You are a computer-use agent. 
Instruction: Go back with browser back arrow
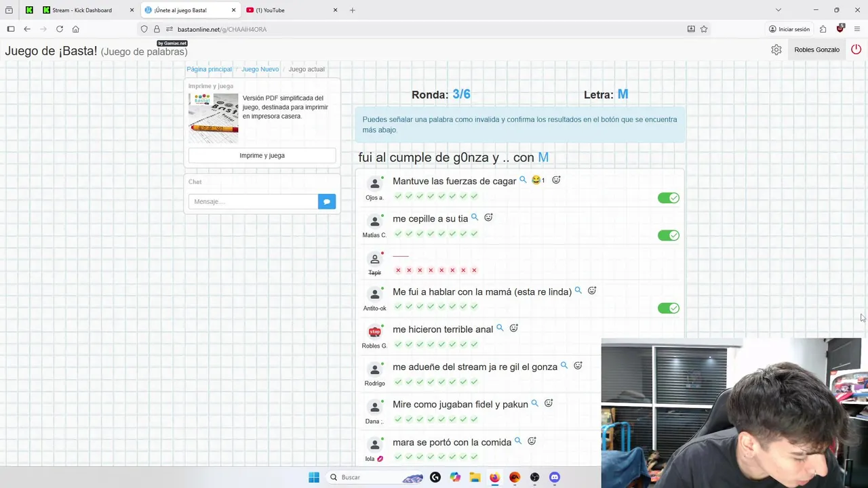(27, 29)
